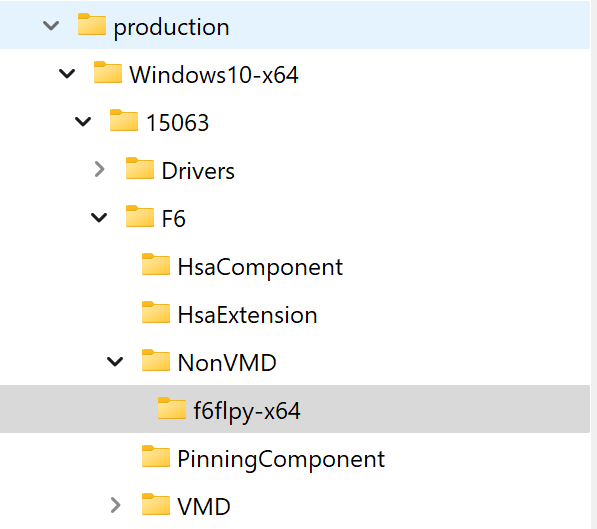Expand the VMD folder node
The height and width of the screenshot is (529, 597).
point(115,506)
